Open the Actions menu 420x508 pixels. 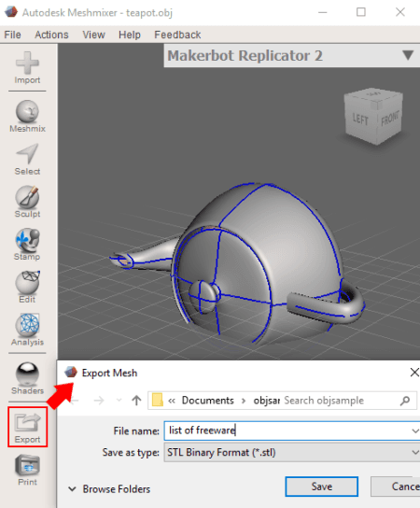[51, 35]
